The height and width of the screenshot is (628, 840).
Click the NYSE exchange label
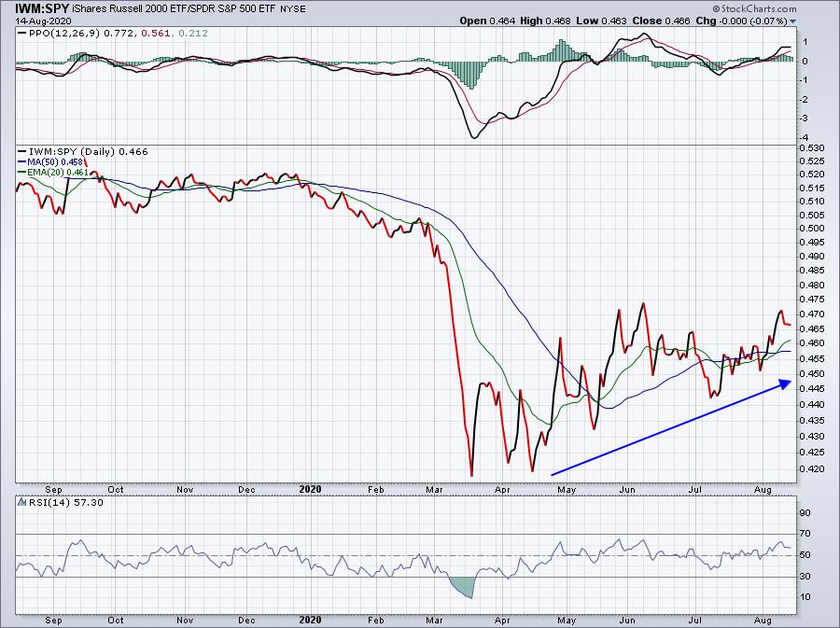pos(293,9)
